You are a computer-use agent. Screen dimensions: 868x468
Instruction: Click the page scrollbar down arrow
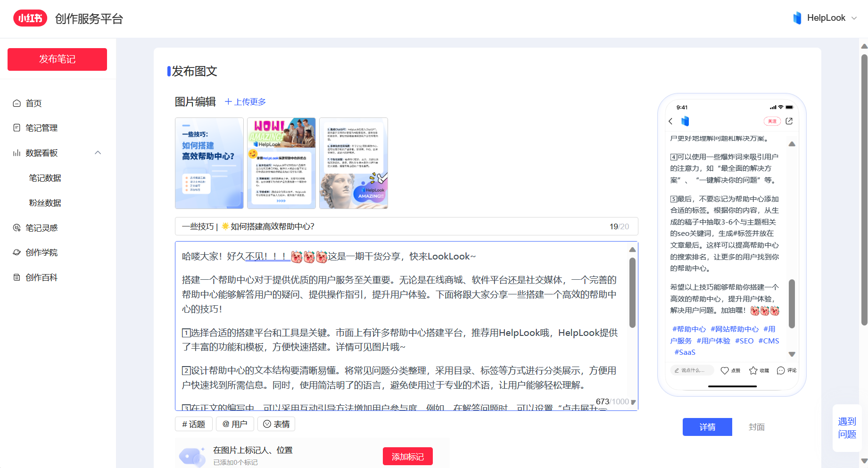click(864, 460)
